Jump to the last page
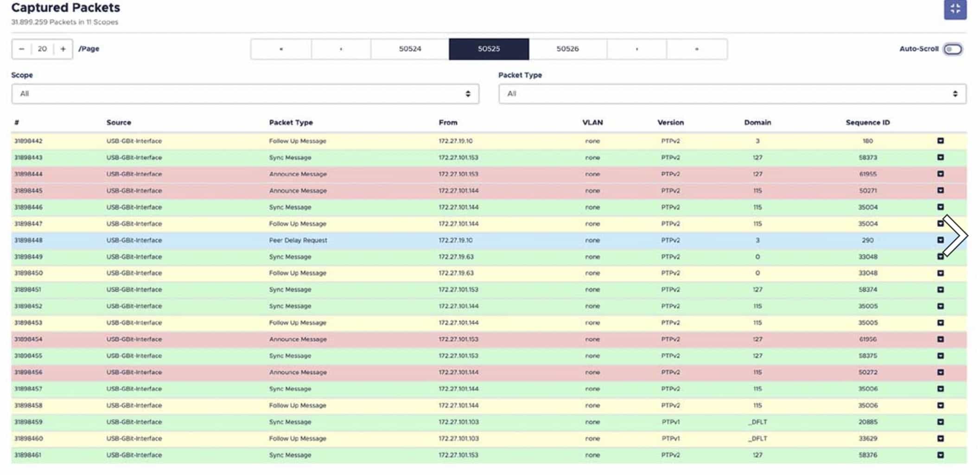This screenshot has height=475, width=980. coord(696,49)
